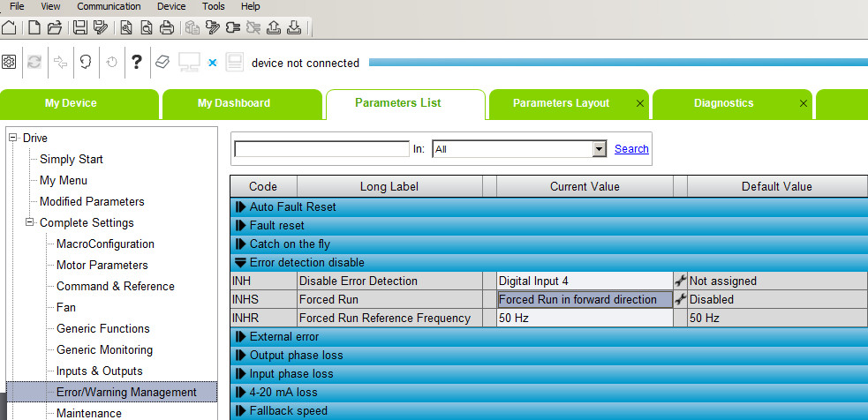Open the gear settings icon in second toolbar

[x=9, y=62]
